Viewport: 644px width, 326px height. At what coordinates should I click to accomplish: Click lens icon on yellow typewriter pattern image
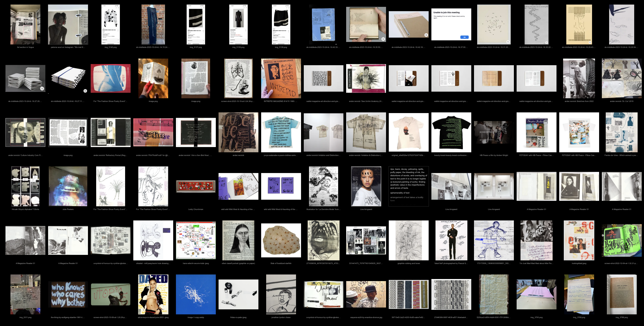tap(590, 42)
